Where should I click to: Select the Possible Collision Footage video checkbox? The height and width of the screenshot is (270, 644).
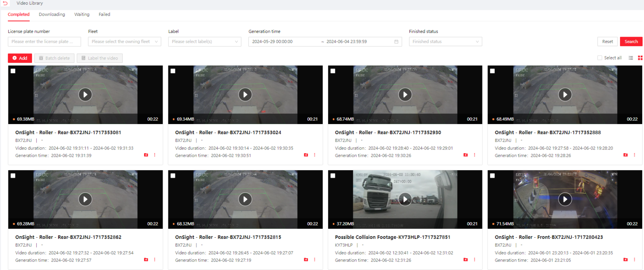click(x=333, y=176)
